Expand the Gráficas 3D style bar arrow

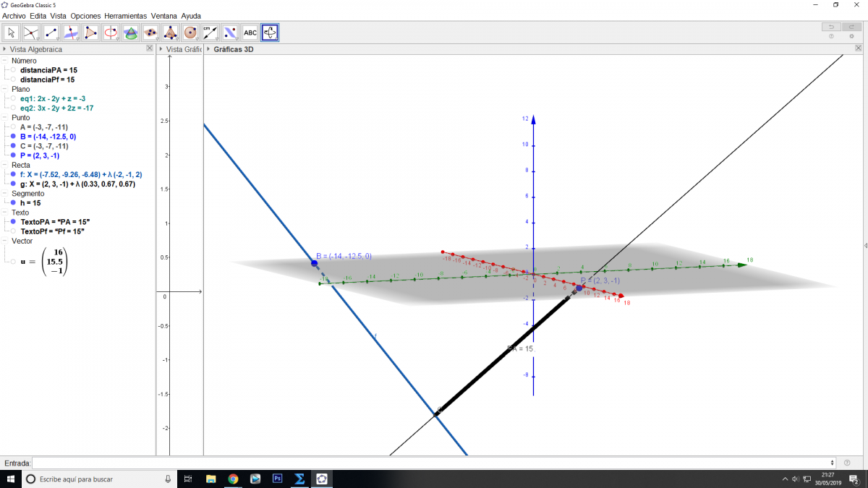coord(208,49)
